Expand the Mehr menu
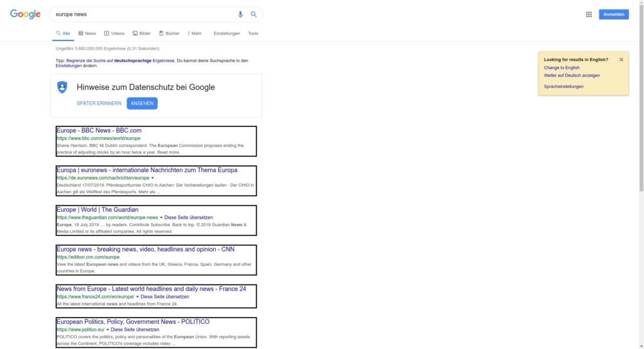The height and width of the screenshot is (349, 644). tap(195, 33)
